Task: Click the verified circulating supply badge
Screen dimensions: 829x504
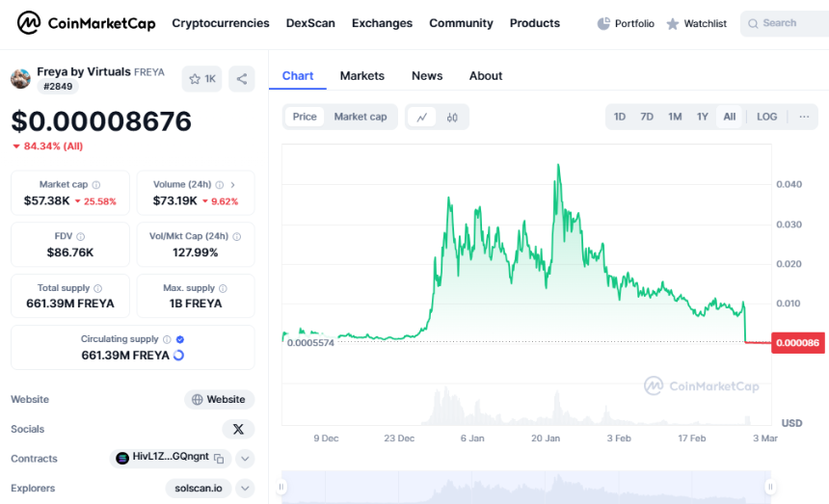Action: pyautogui.click(x=179, y=340)
